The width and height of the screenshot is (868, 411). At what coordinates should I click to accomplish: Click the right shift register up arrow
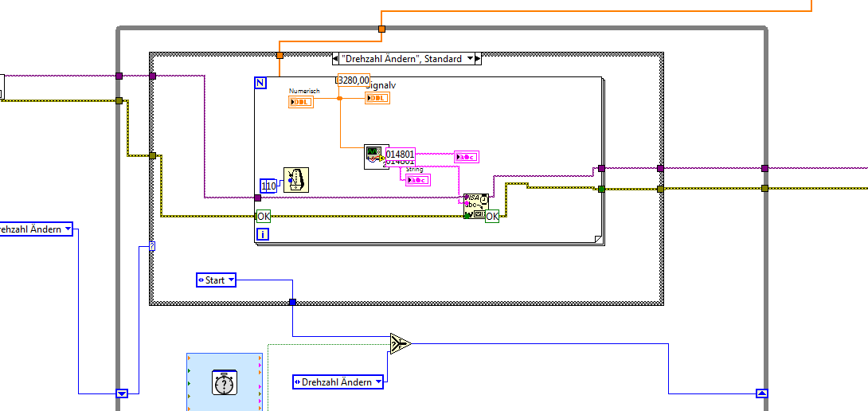(762, 393)
